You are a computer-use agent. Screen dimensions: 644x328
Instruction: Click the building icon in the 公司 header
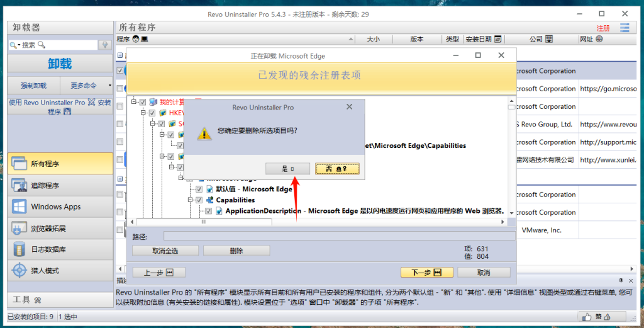(548, 39)
